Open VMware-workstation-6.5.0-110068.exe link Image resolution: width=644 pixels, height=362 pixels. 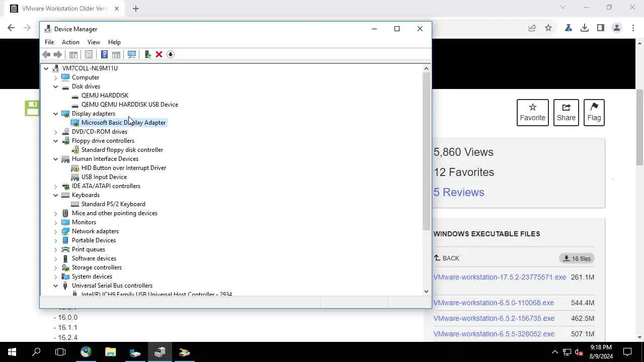[x=494, y=303]
